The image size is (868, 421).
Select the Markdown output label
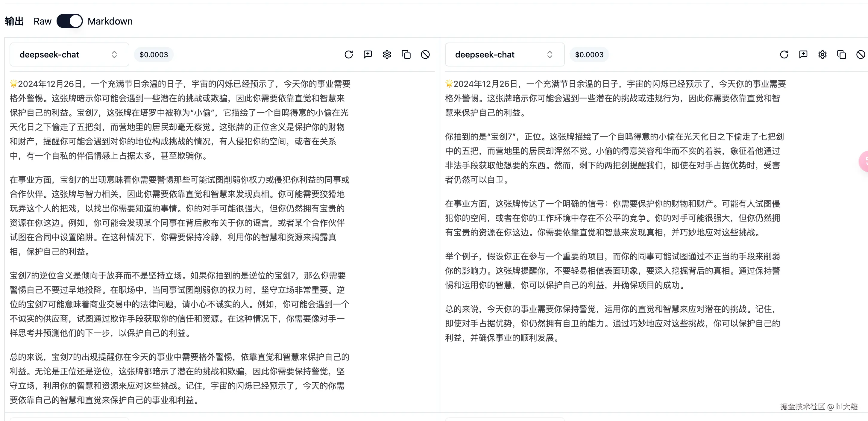click(110, 21)
